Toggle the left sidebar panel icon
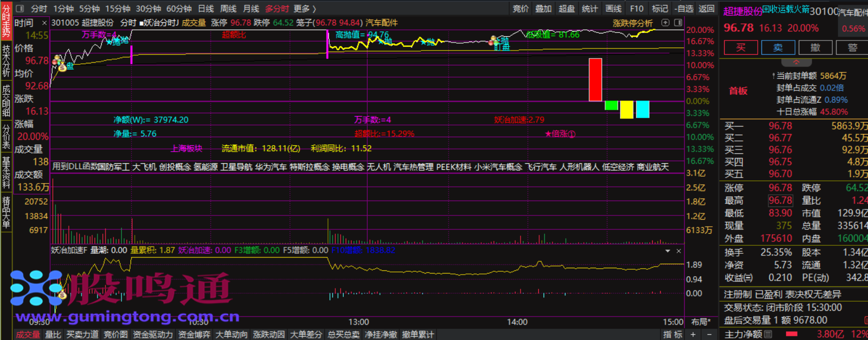This screenshot has width=868, height=340. pos(20,9)
